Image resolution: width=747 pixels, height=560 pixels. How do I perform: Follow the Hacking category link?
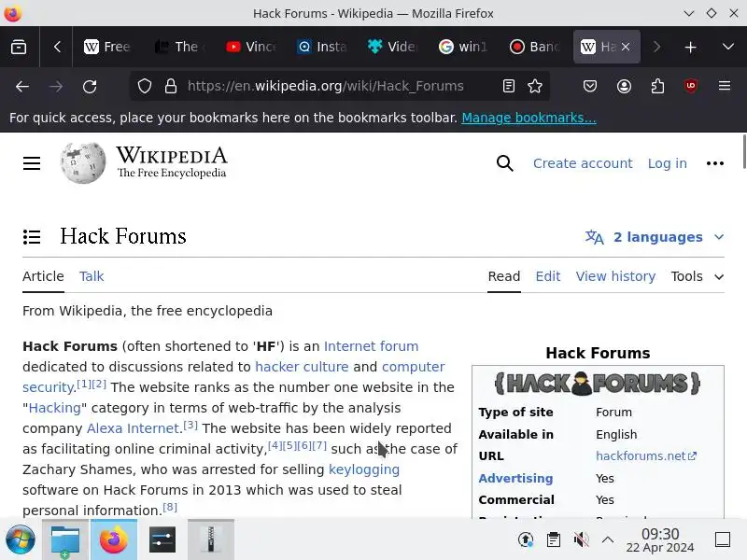(x=55, y=408)
